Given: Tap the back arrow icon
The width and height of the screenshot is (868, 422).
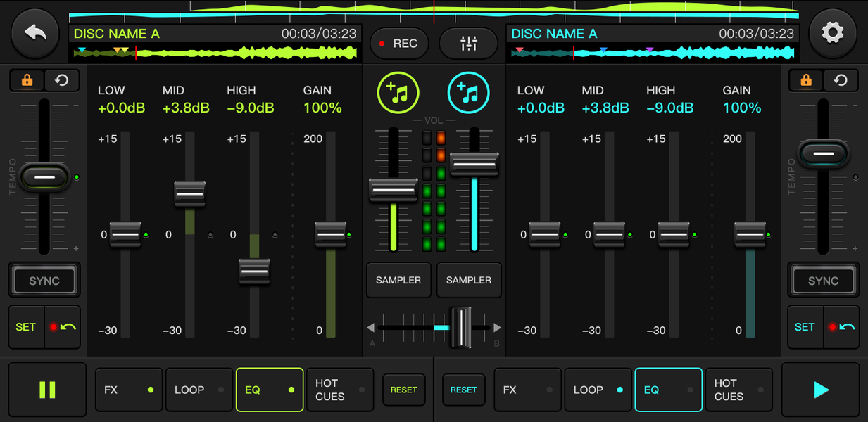Looking at the screenshot, I should coord(34,32).
